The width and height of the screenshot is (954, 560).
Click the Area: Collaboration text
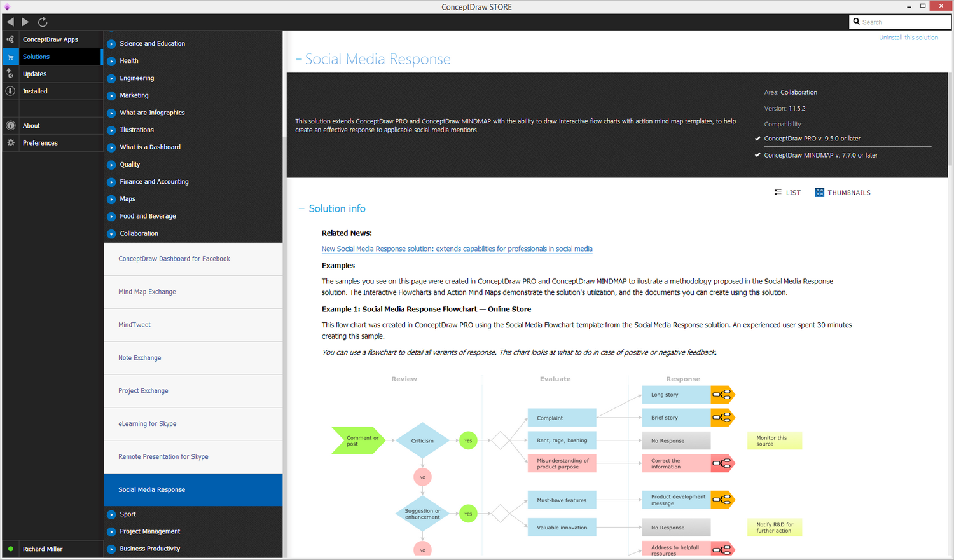(x=791, y=92)
